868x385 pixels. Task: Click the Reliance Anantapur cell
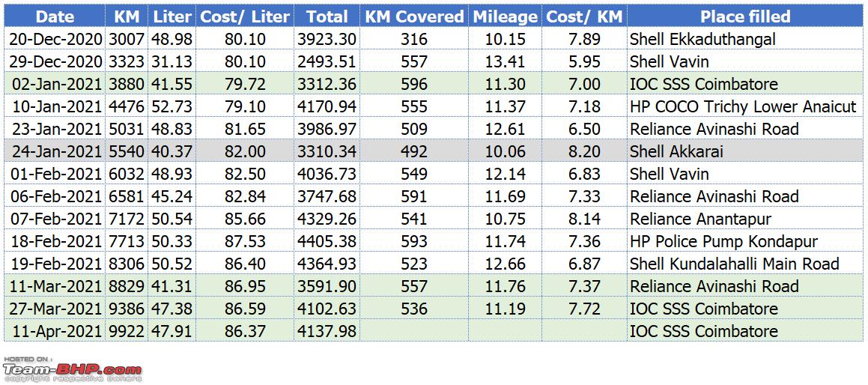(745, 219)
